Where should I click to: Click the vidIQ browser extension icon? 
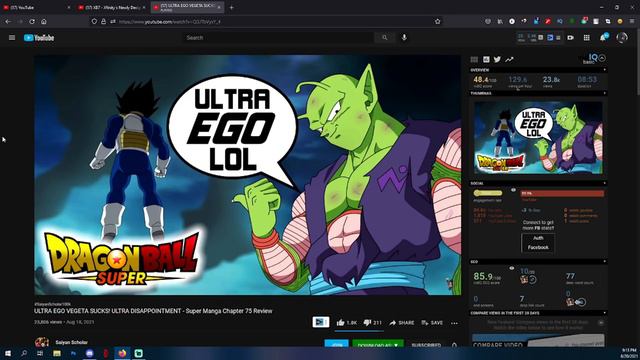click(x=560, y=21)
